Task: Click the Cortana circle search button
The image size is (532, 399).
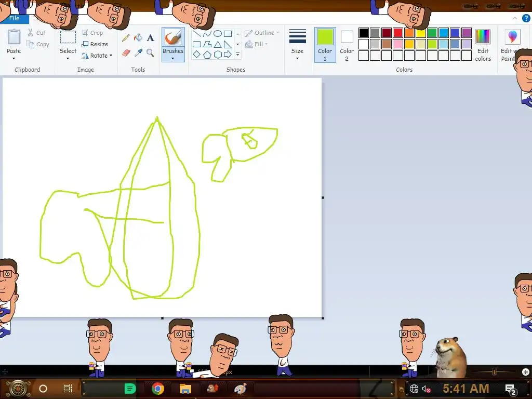Action: [43, 389]
